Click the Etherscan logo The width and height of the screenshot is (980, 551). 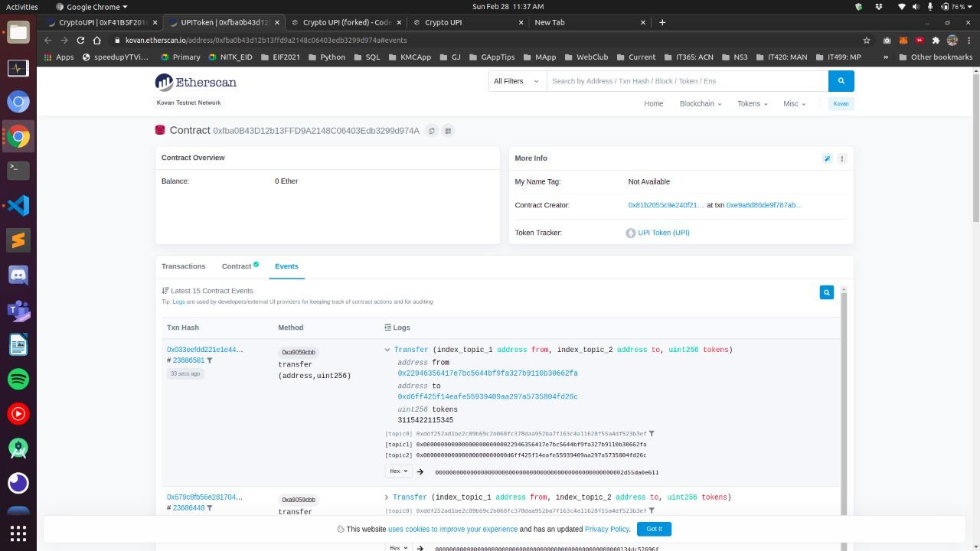coord(196,82)
